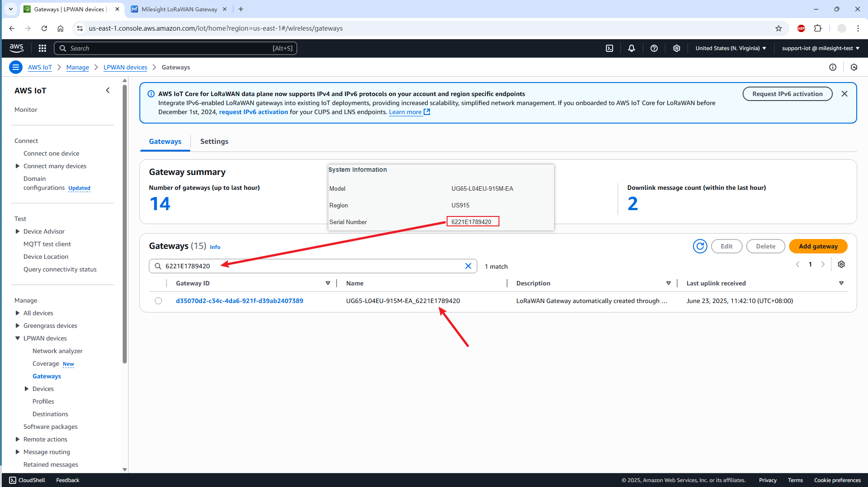Open the N. Virginia region dropdown
The height and width of the screenshot is (487, 868).
point(730,48)
